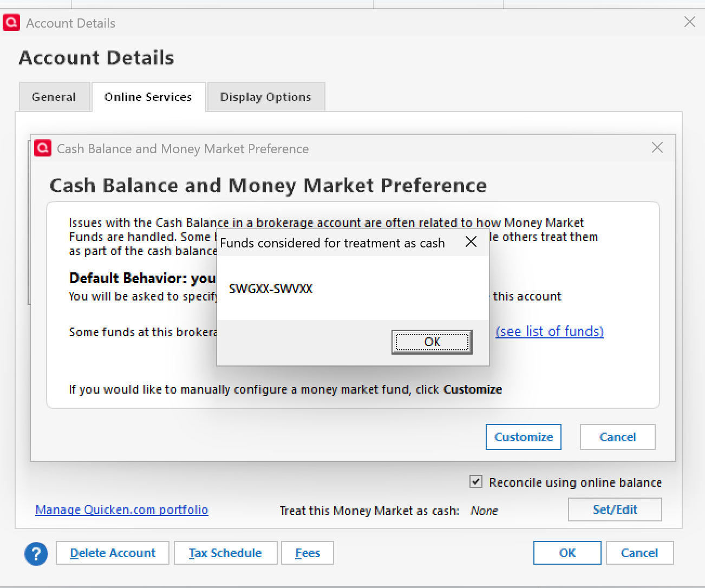Cancel the Cash Balance preference dialog
The image size is (705, 588).
tap(618, 437)
